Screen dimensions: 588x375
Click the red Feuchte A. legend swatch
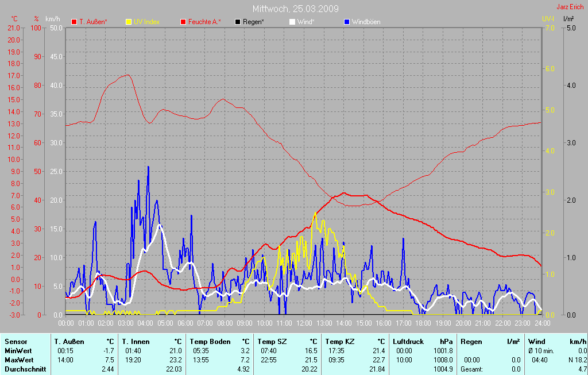click(184, 22)
